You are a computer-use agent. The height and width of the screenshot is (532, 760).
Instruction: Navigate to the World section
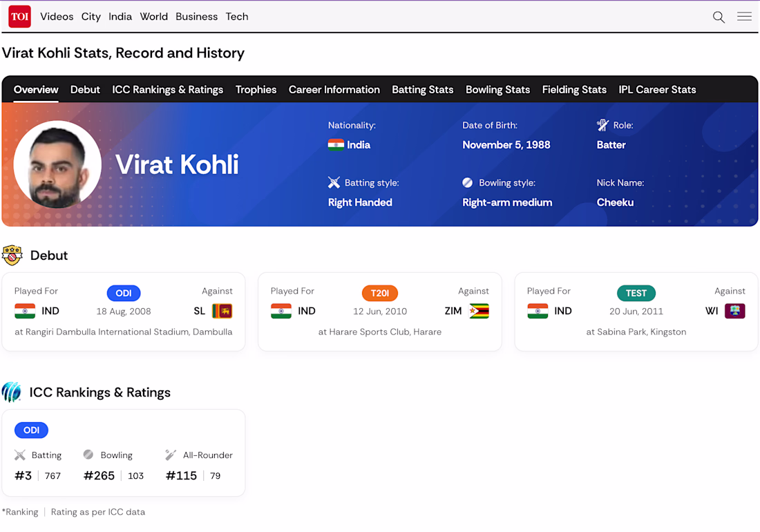[153, 17]
